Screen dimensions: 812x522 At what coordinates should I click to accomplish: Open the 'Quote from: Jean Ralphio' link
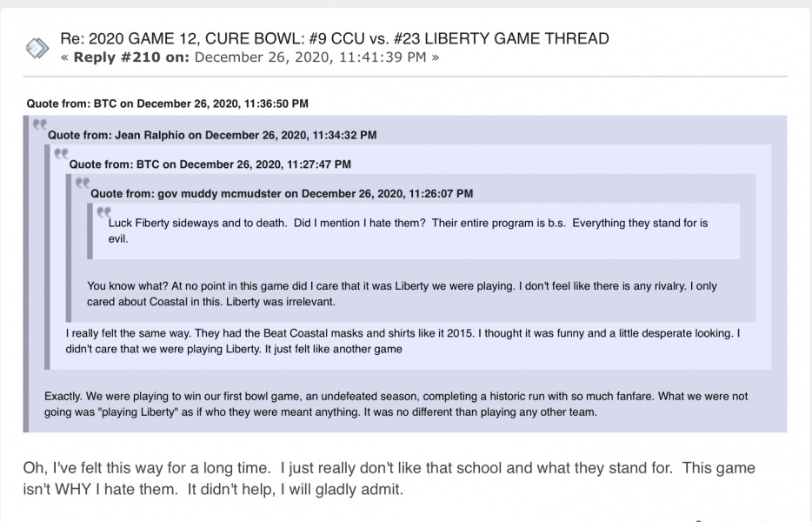coord(212,135)
